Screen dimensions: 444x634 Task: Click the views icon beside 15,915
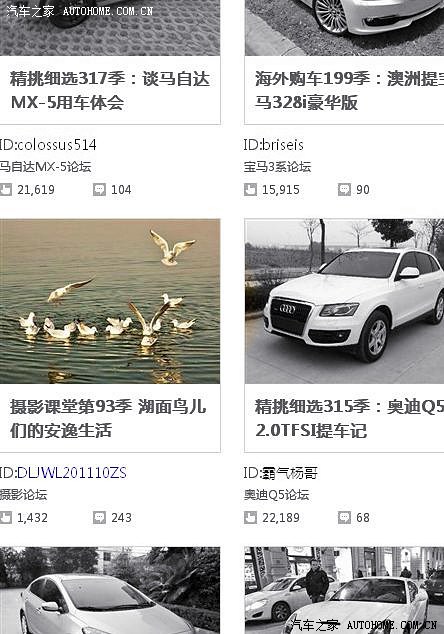pos(250,190)
